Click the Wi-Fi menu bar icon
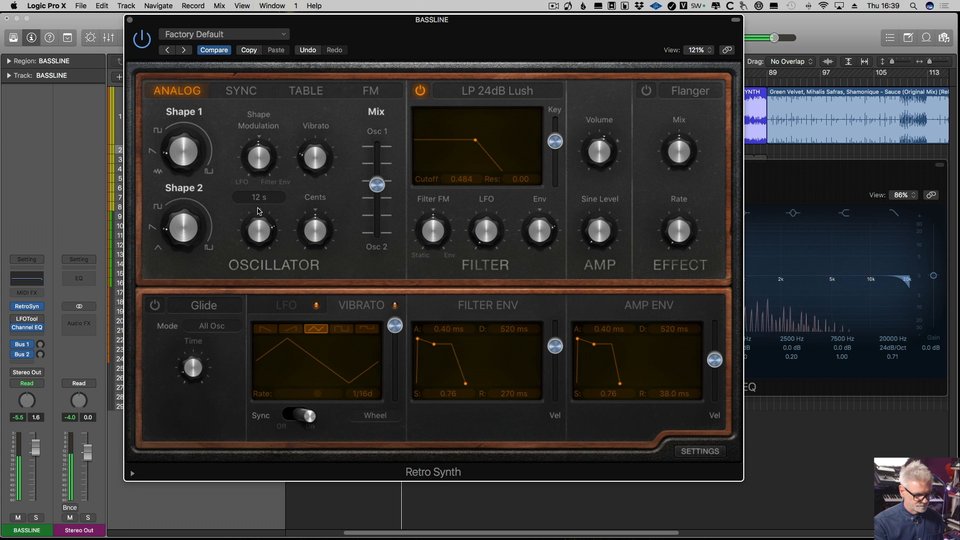This screenshot has height=540, width=960. coord(823,6)
